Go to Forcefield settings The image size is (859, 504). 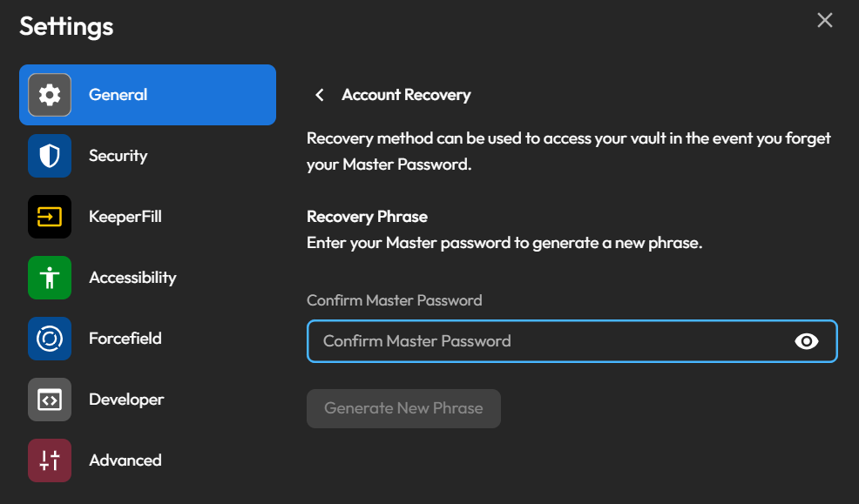[x=147, y=339]
